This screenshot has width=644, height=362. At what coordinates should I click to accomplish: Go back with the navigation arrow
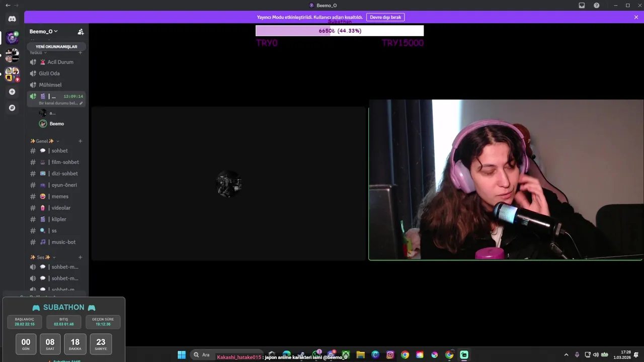[x=8, y=5]
